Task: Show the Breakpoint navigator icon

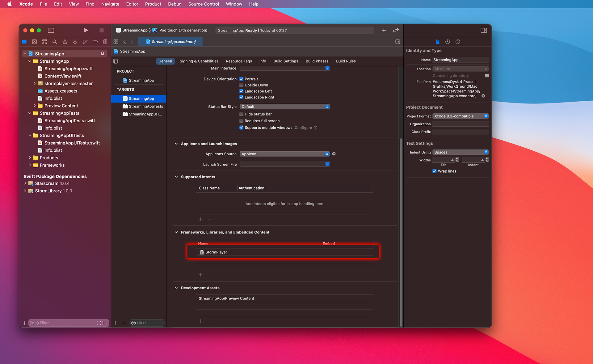Action: click(x=95, y=42)
